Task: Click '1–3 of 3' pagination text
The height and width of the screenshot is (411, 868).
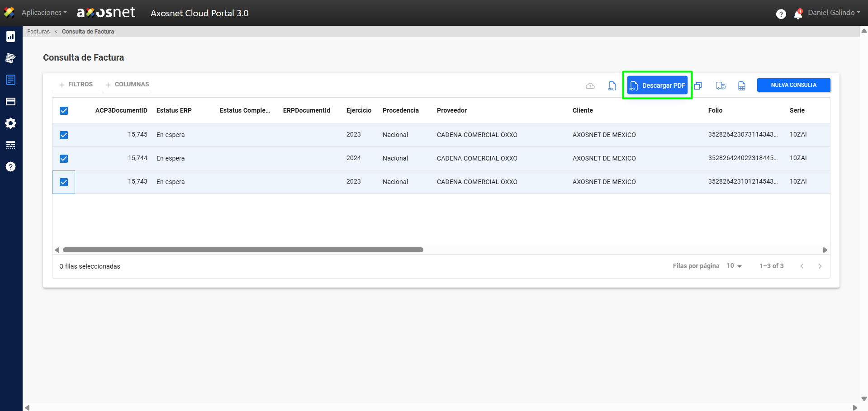Action: (x=772, y=266)
